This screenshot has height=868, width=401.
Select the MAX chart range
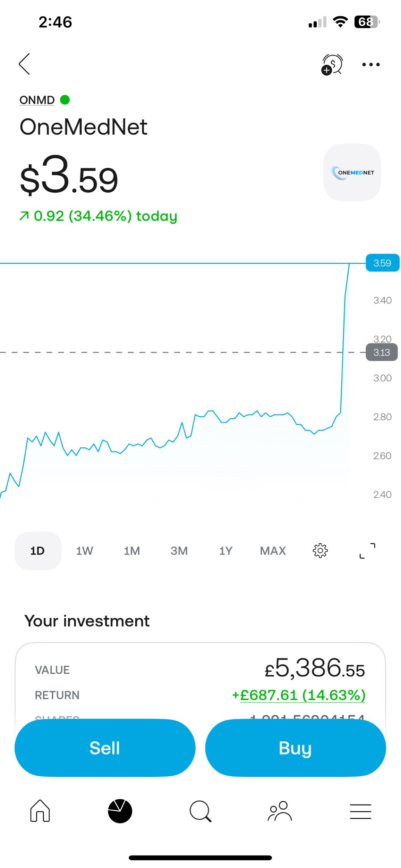[x=273, y=551]
